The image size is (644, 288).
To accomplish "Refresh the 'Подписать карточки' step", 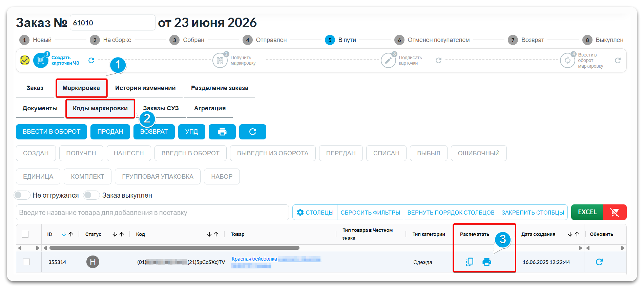I will coord(438,61).
